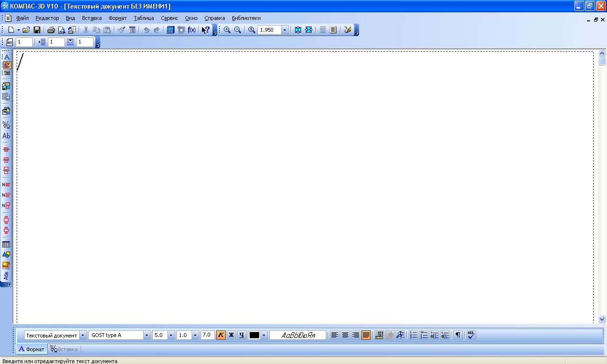This screenshot has height=364, width=607.
Task: Switch to the Вставка tab
Action: (x=64, y=349)
